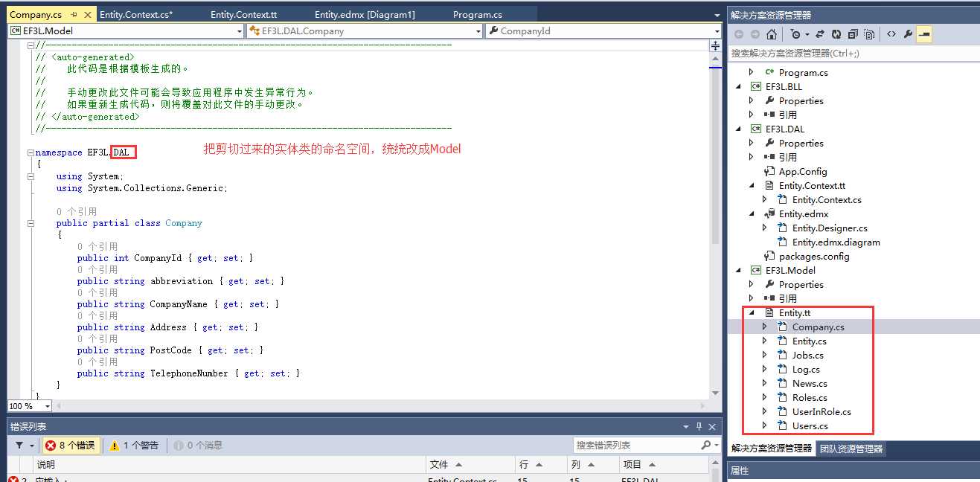Click the Solution Explorer search field

point(853,54)
